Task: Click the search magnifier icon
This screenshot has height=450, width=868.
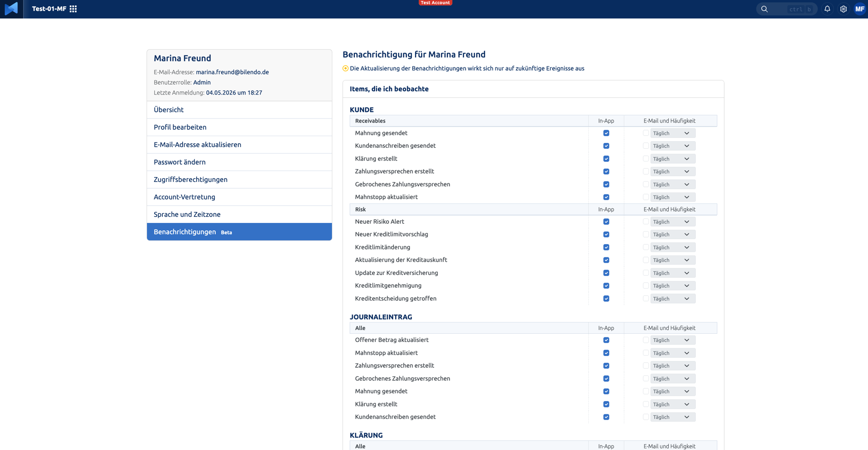Action: tap(764, 9)
